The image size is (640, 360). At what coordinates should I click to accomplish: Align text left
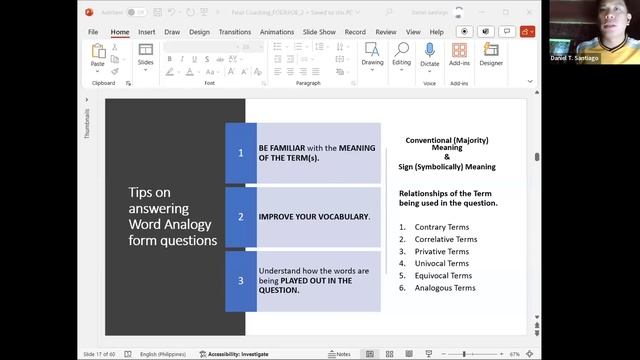(x=278, y=72)
